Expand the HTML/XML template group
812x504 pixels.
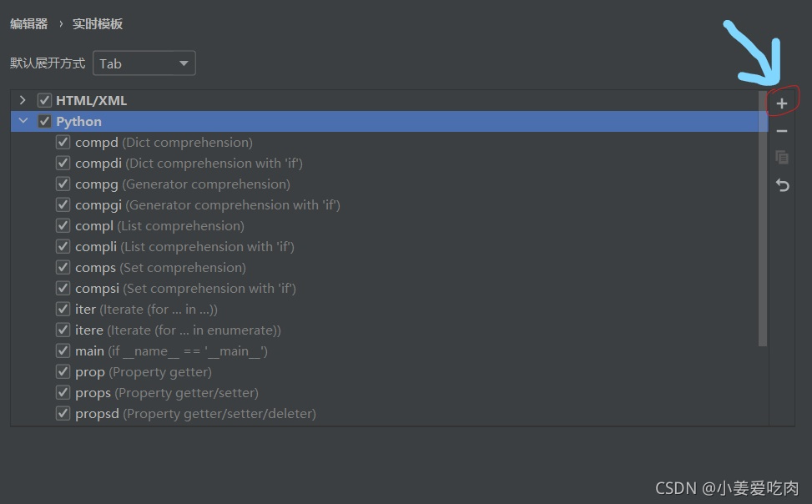pos(23,101)
